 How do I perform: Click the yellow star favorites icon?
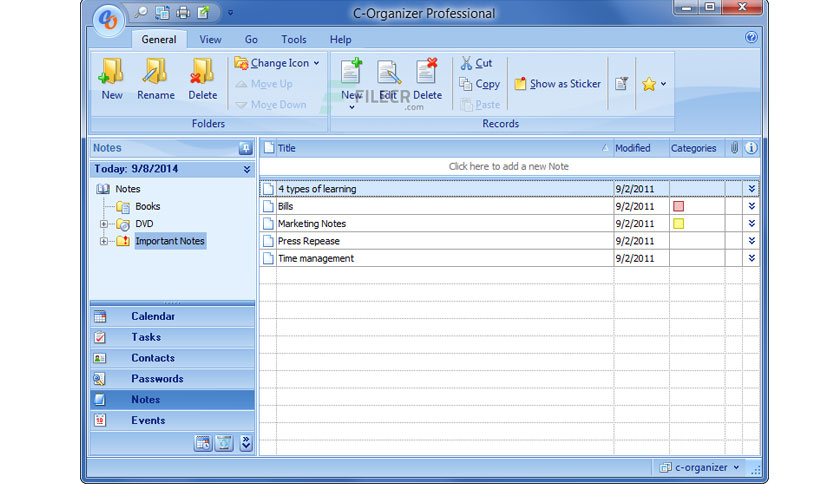(649, 84)
